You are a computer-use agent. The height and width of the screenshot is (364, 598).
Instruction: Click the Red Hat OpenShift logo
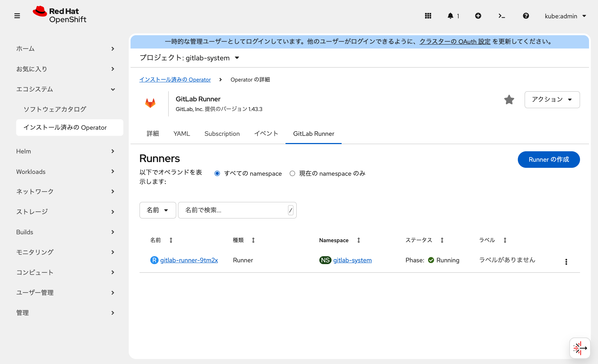(x=59, y=15)
